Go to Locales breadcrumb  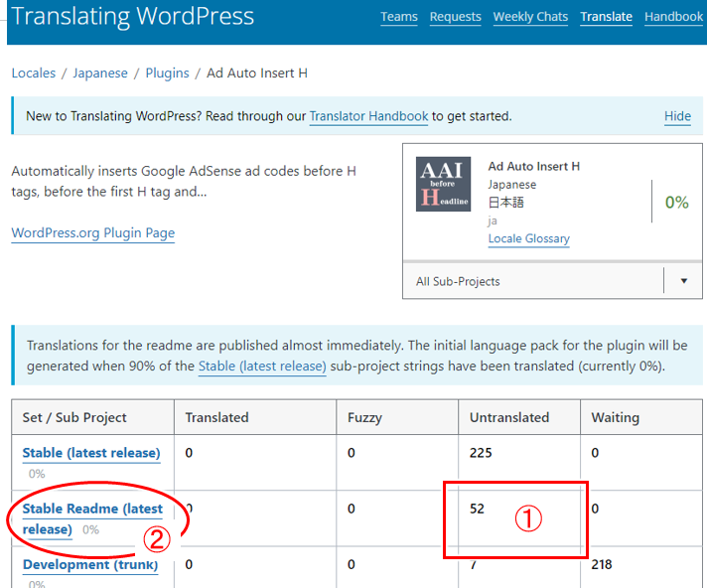click(x=34, y=73)
